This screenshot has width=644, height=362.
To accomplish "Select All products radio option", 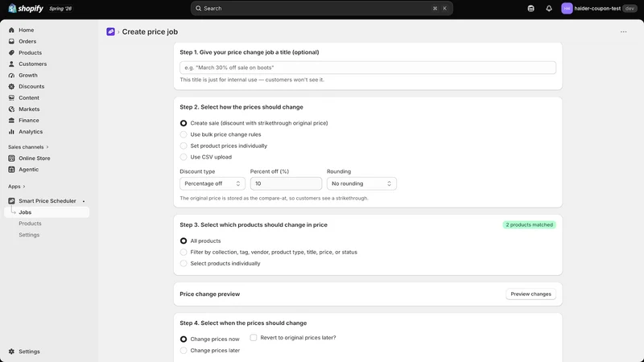I will pos(184,241).
